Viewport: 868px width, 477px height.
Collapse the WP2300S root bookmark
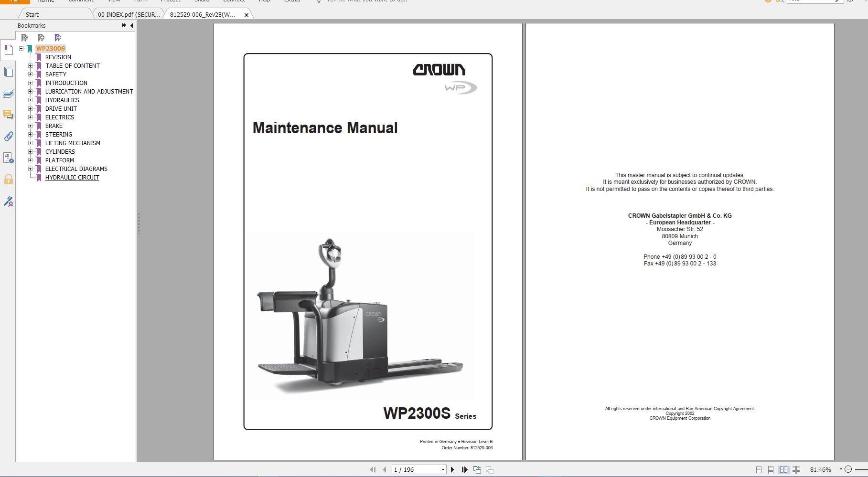point(21,48)
